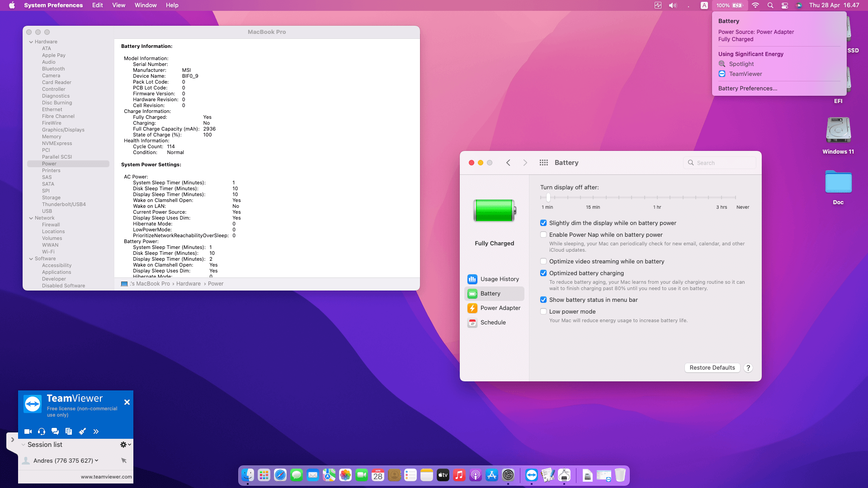Open Battery Preferences from battery menu

tap(748, 89)
